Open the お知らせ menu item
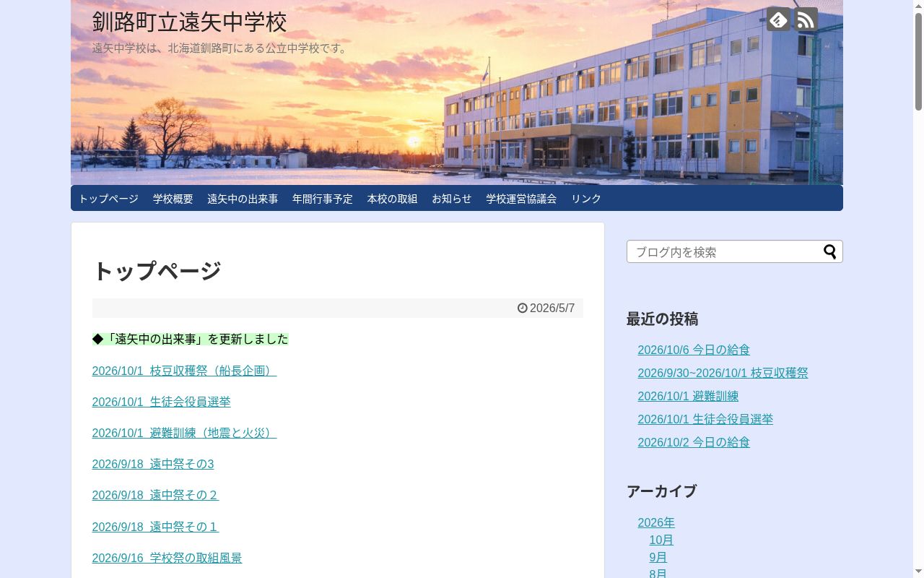Image resolution: width=924 pixels, height=578 pixels. point(452,199)
